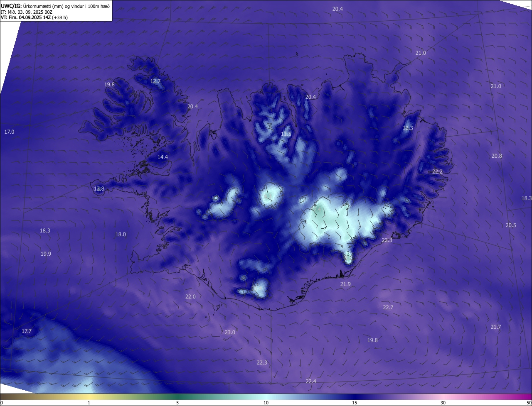Click the 22.4 value label
The height and width of the screenshot is (406, 532).
pos(311,381)
